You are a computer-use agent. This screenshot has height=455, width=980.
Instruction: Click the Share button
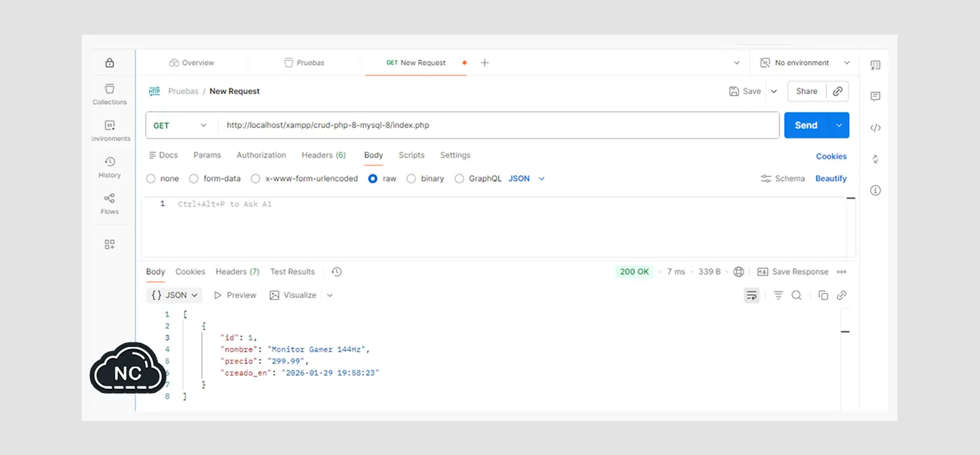807,92
